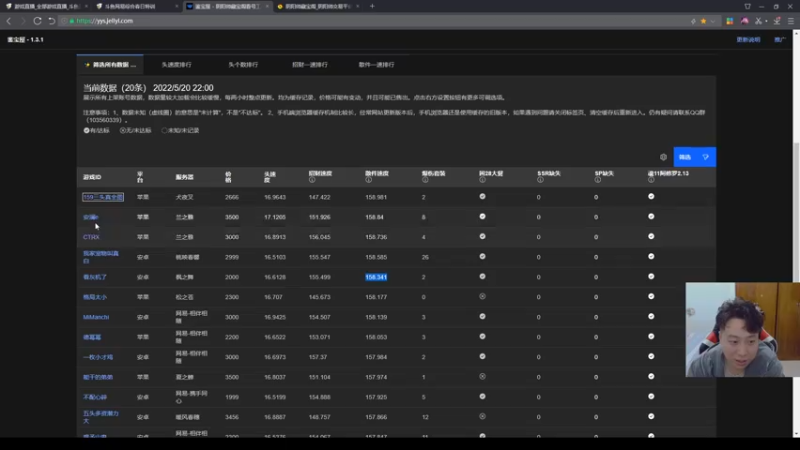This screenshot has height=450, width=800.
Task: Click the pink extension icon in toolbar
Action: (745, 21)
